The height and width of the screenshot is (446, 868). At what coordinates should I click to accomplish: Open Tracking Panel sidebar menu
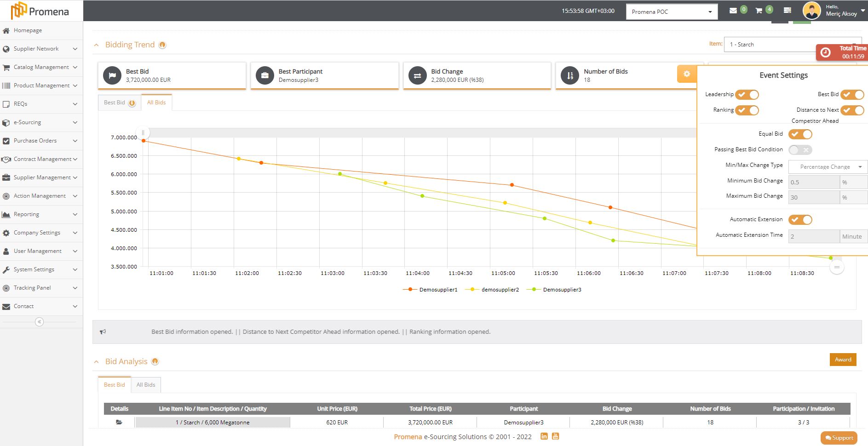tap(41, 288)
